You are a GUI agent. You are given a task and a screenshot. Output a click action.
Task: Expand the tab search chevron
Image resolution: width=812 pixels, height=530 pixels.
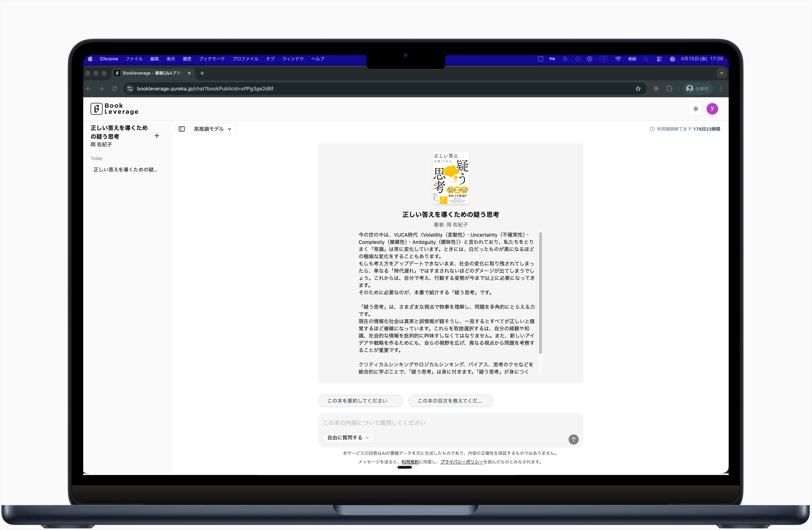coord(721,73)
